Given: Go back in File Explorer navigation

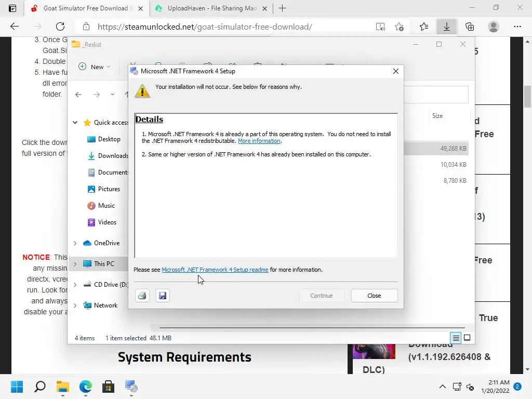Looking at the screenshot, I should tap(78, 95).
